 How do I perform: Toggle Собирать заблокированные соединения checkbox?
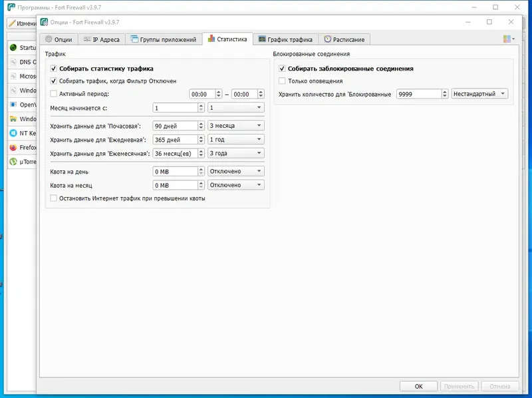click(x=282, y=69)
